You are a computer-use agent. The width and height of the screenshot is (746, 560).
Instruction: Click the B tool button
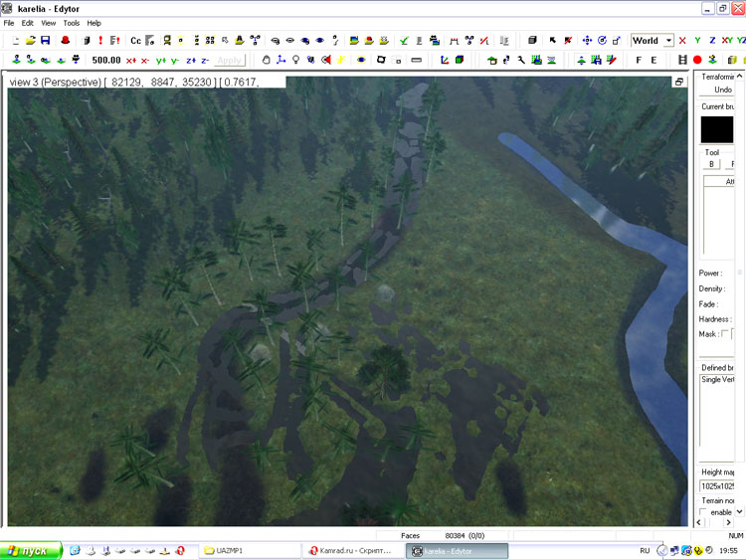click(712, 164)
